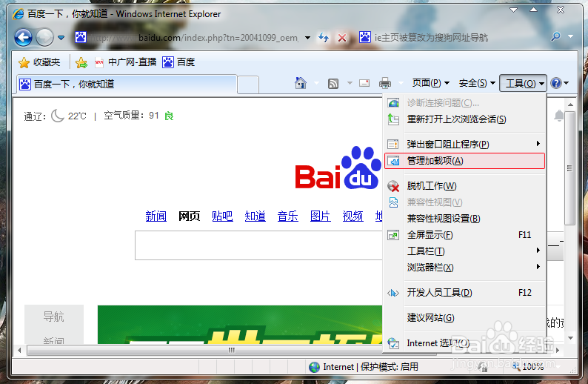Select 重新打开上次浏览会话(S)
The image size is (588, 384).
464,119
